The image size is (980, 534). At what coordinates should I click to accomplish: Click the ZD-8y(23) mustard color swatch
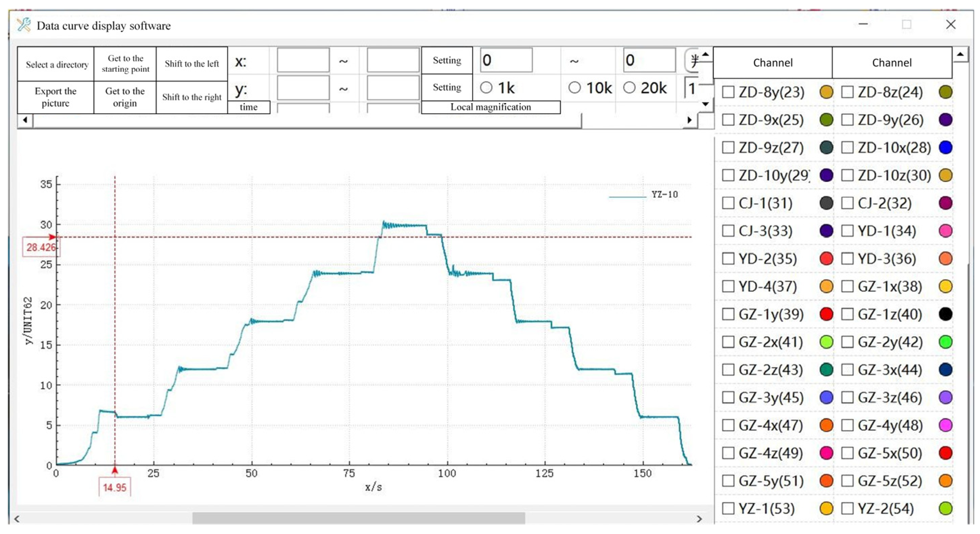pyautogui.click(x=826, y=92)
